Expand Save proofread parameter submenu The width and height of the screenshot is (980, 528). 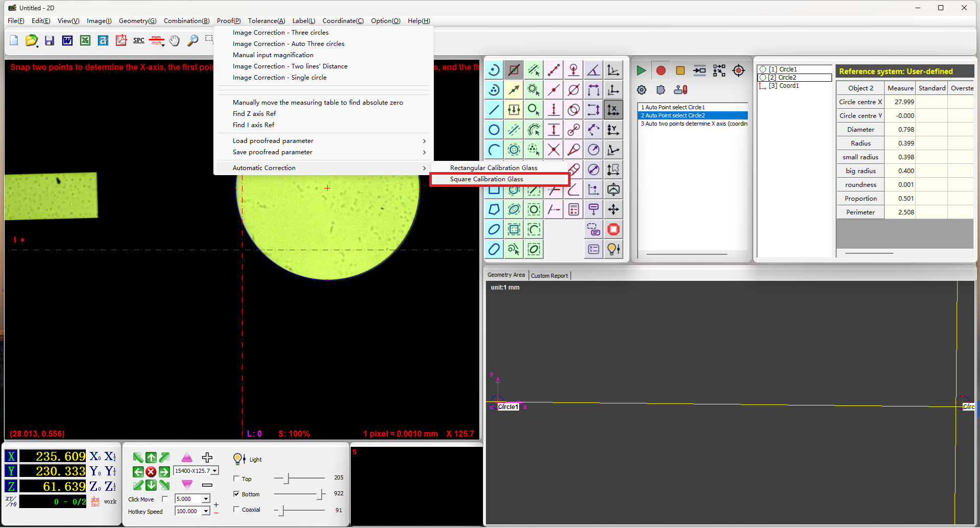point(324,152)
